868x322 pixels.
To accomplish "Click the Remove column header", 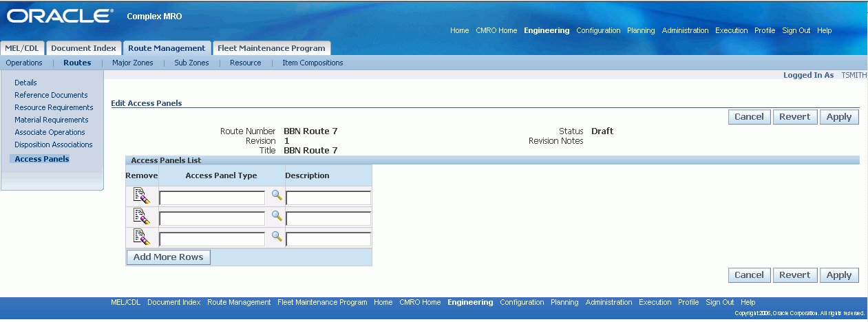I will pos(142,175).
